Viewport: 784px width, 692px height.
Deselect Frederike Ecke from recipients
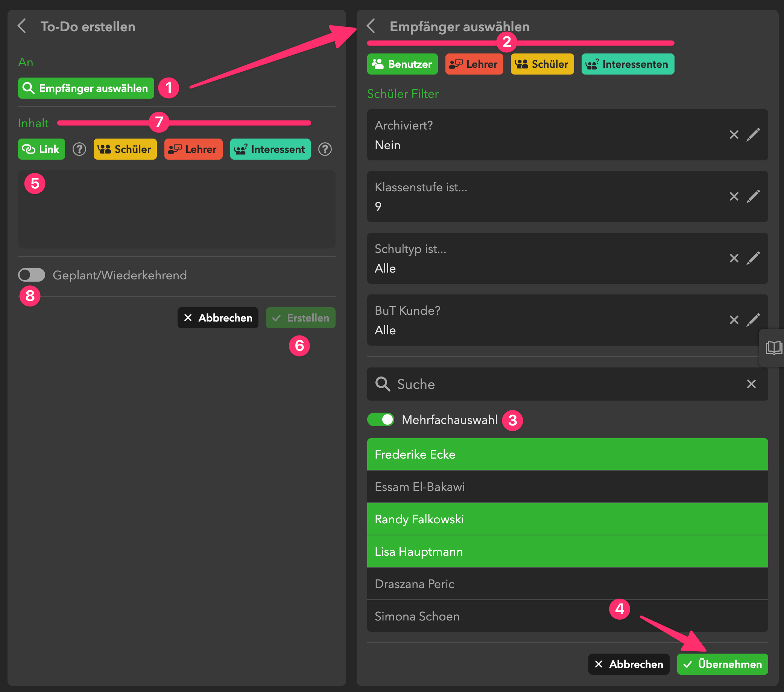tap(567, 454)
